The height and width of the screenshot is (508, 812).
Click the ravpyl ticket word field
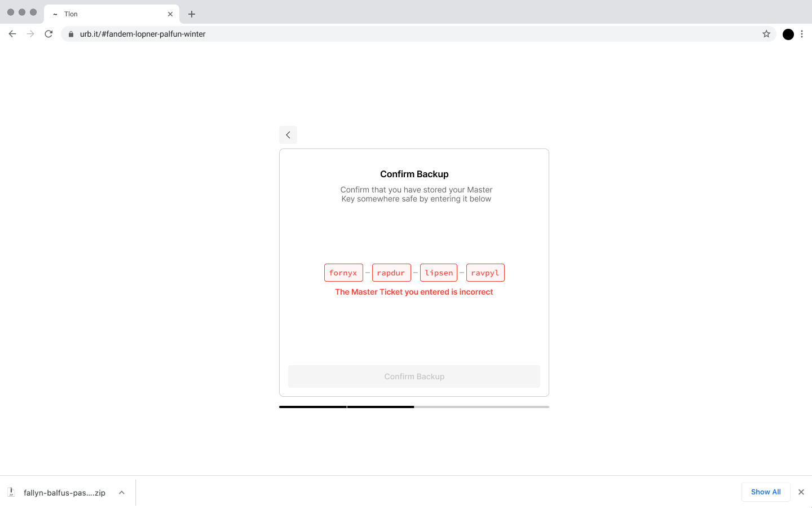[486, 272]
